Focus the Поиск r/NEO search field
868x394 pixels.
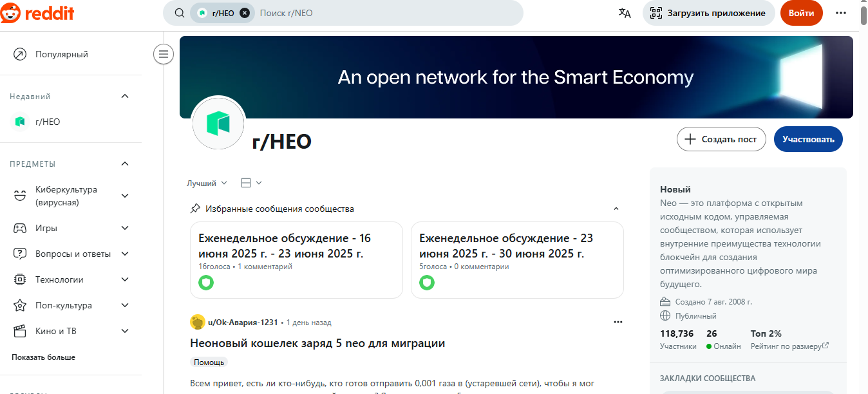386,13
